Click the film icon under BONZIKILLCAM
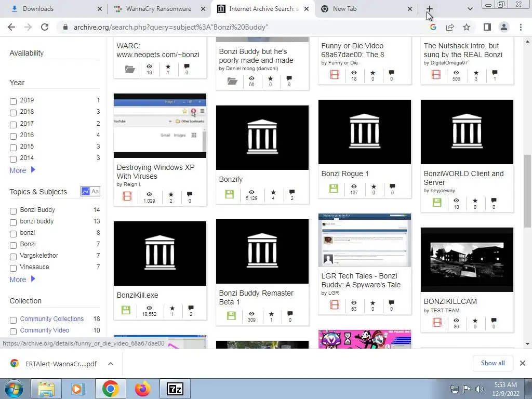This screenshot has width=532, height=399. (437, 322)
